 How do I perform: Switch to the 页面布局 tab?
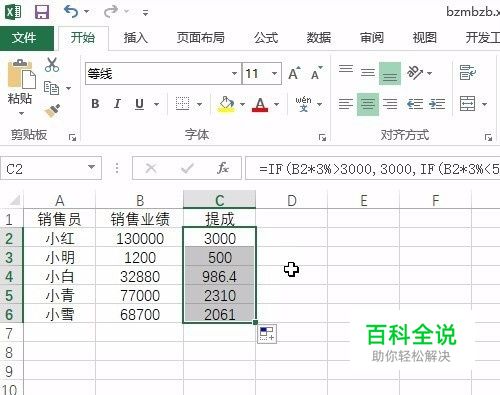pyautogui.click(x=201, y=38)
